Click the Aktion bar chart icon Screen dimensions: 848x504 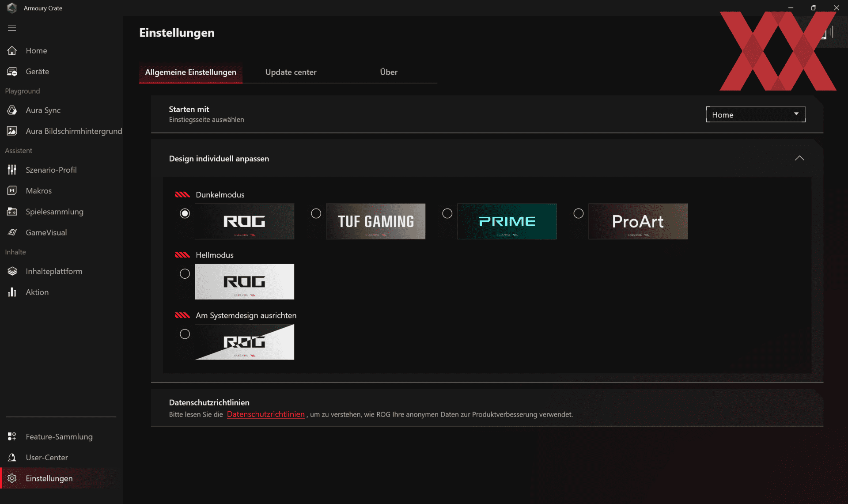point(12,292)
